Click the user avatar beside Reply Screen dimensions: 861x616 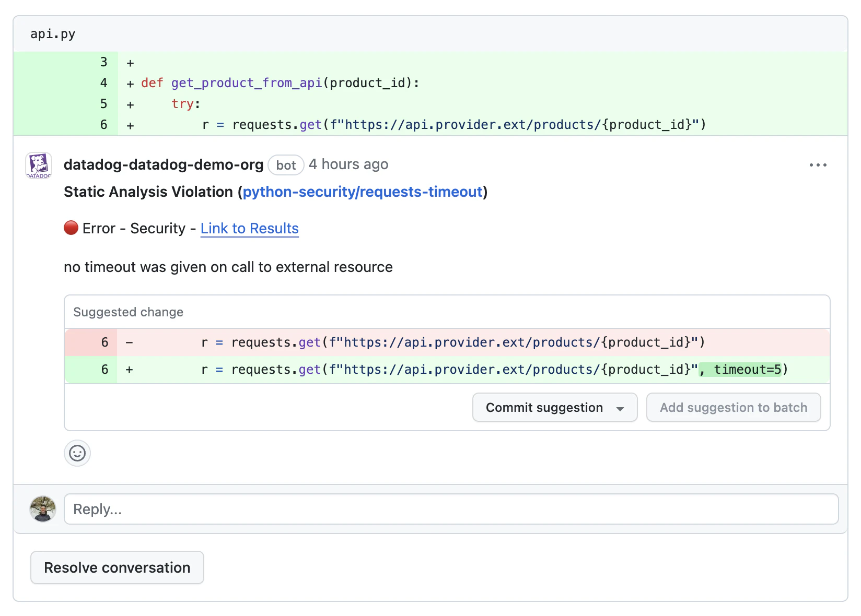tap(43, 509)
